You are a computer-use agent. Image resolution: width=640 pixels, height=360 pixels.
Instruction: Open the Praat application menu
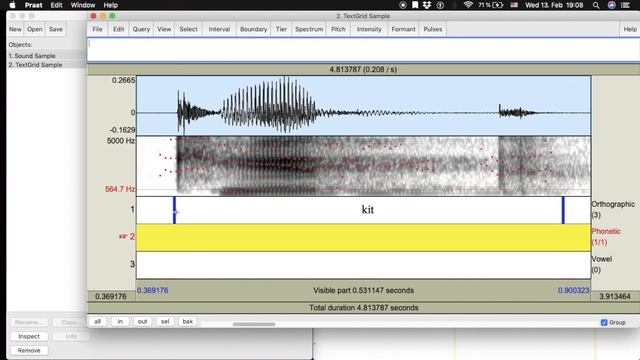[x=33, y=5]
